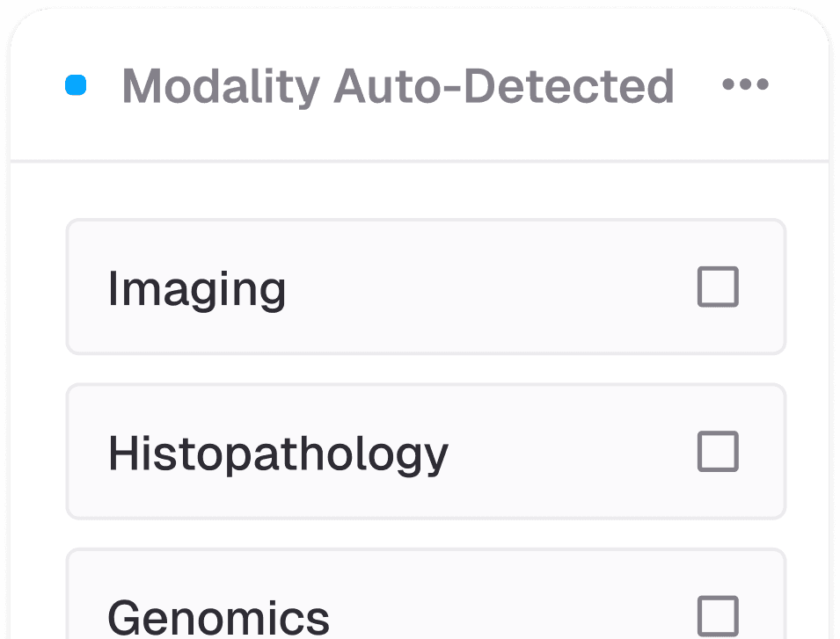The width and height of the screenshot is (840, 639).
Task: Click the word "Auto-Detected" in the header
Action: pos(503,86)
